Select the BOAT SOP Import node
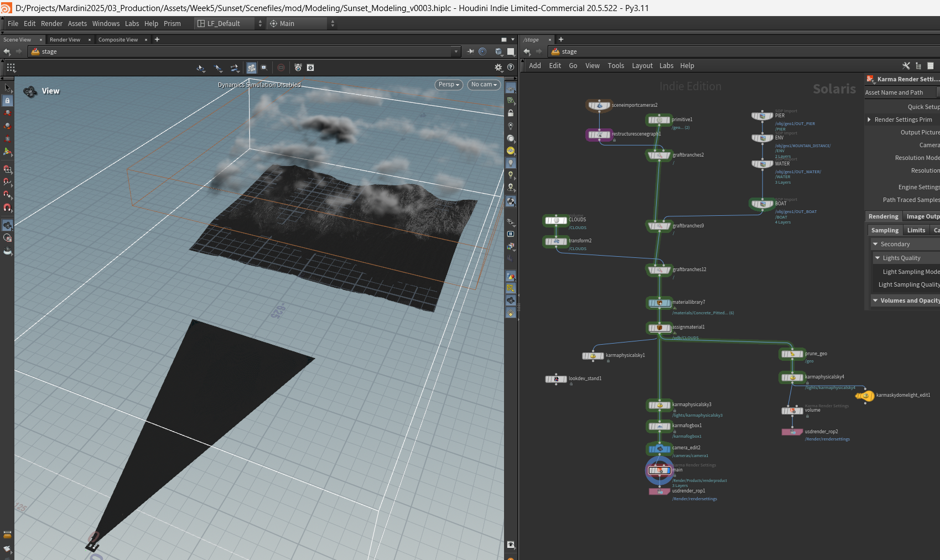The width and height of the screenshot is (940, 560). 762,204
